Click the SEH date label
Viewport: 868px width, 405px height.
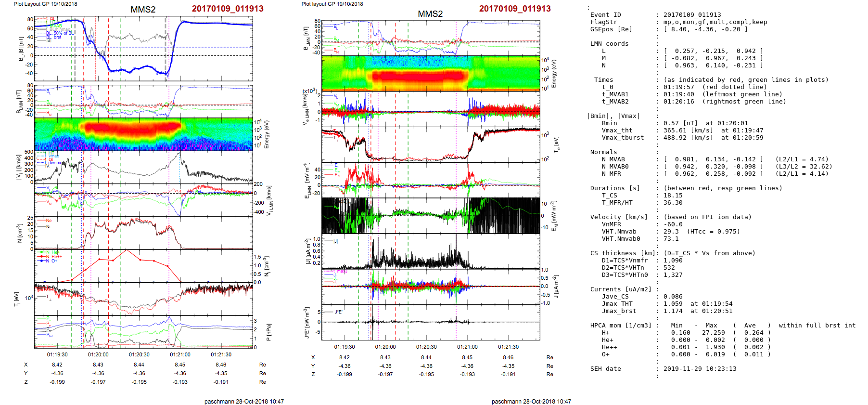(x=605, y=369)
